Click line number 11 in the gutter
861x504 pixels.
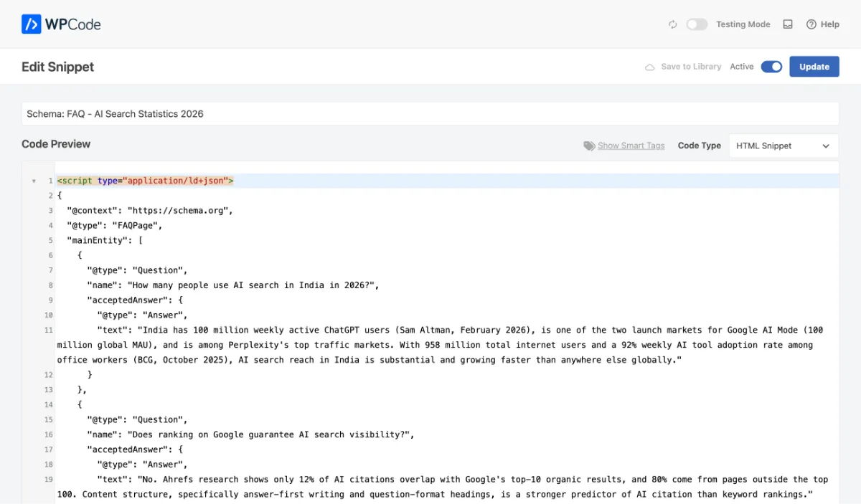(x=48, y=330)
